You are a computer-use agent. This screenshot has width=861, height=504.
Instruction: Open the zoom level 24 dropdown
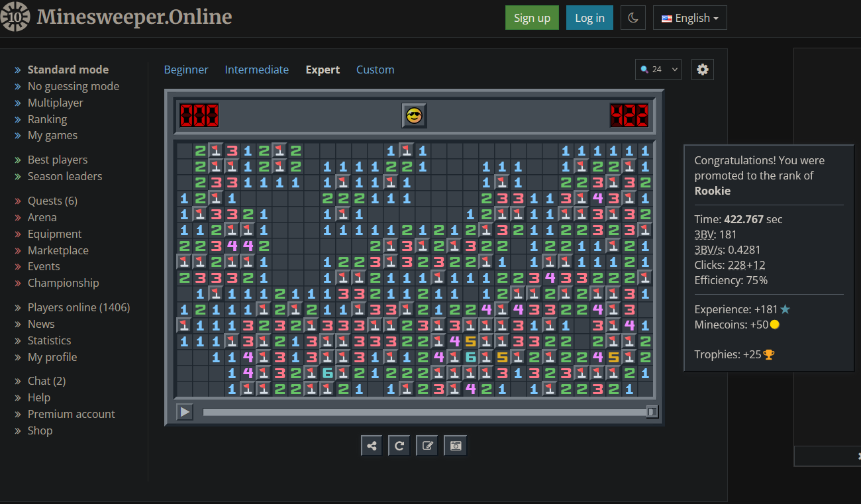[x=658, y=70]
